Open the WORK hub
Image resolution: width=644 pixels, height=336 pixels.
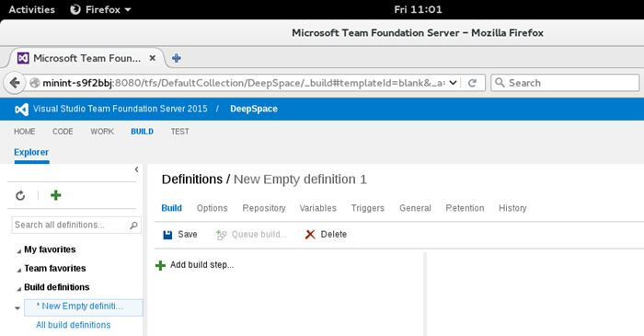click(x=102, y=132)
